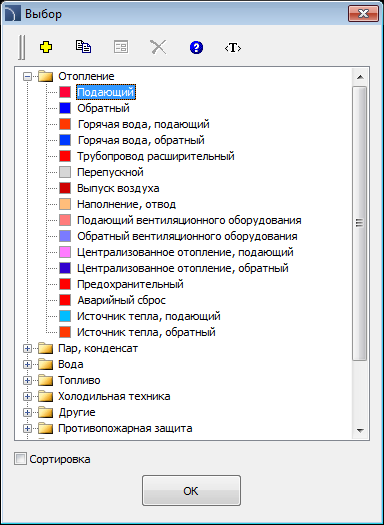
Task: Click the greyed properties toolbar icon
Action: point(121,47)
